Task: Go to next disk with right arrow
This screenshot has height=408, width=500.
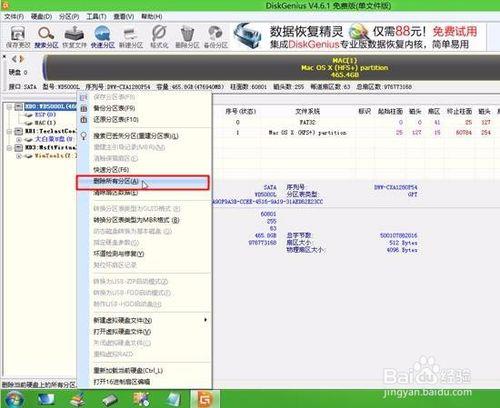Action: pos(22,59)
